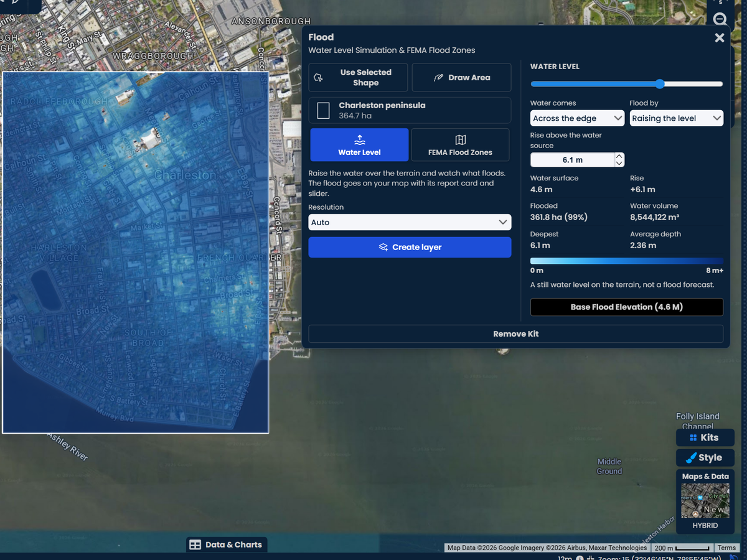Click the '+6.1 m' rise value

(x=642, y=189)
